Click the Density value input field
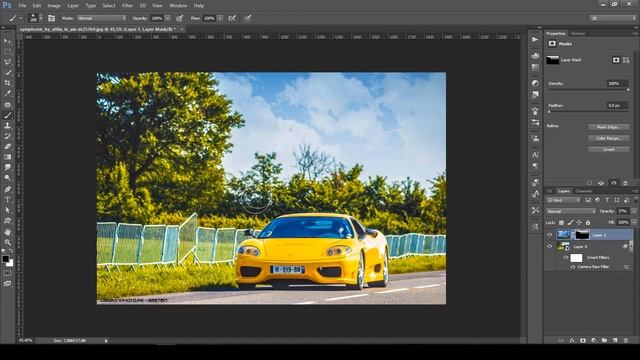Image resolution: width=640 pixels, height=360 pixels. 616,83
